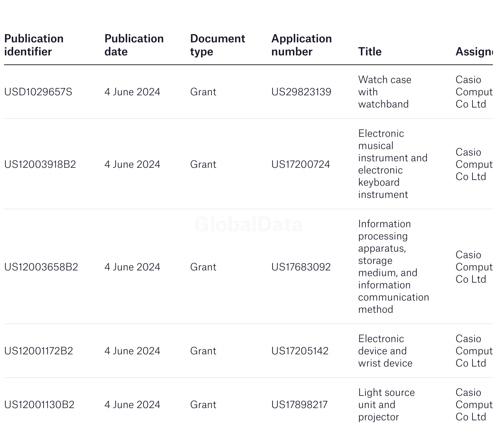
Task: Click the 'Information processing apparatus' title cell
Action: 394,267
